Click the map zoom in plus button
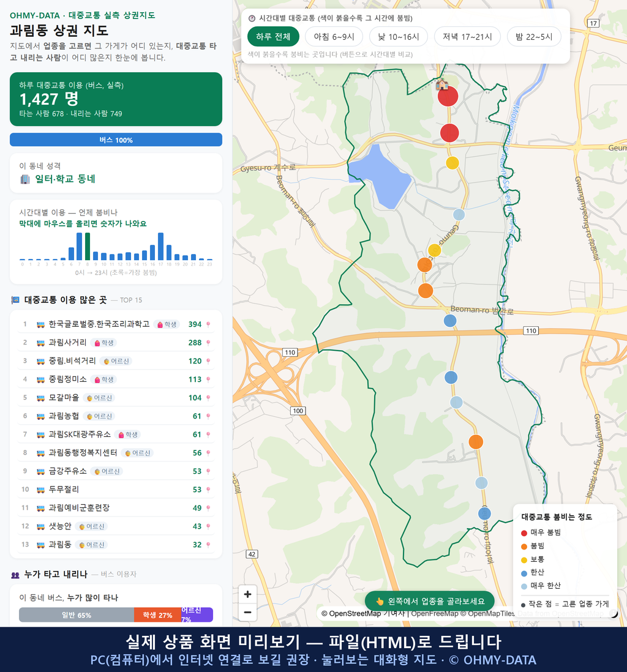The image size is (627, 672). tap(247, 594)
